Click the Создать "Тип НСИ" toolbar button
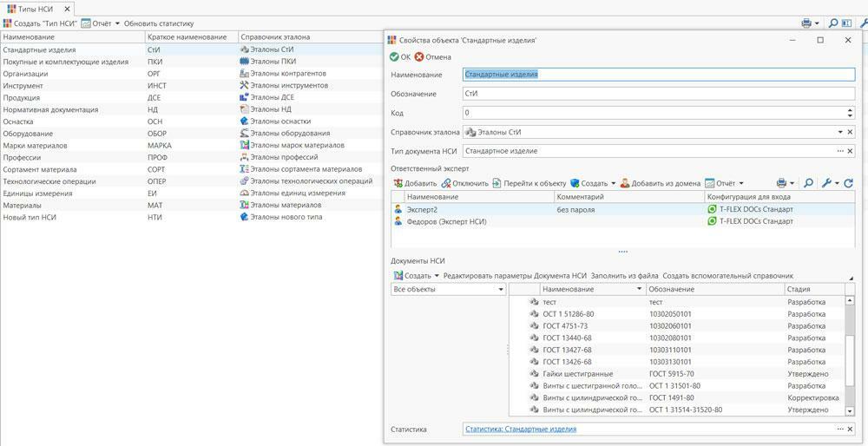 tap(40, 23)
